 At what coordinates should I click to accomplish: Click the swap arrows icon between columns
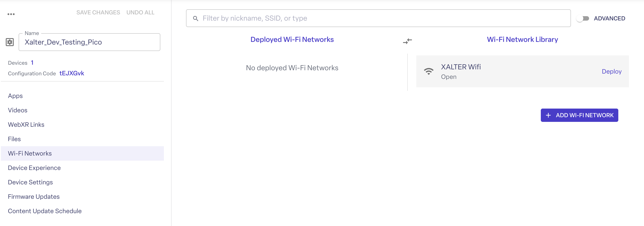pyautogui.click(x=407, y=41)
